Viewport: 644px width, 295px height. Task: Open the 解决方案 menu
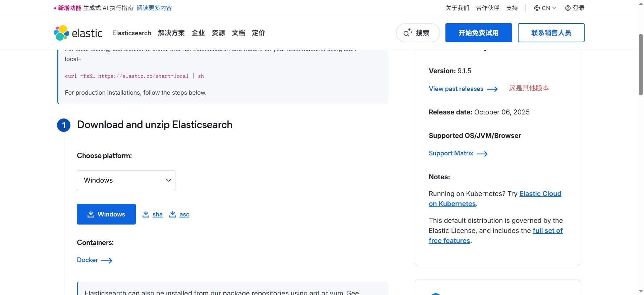pos(171,33)
